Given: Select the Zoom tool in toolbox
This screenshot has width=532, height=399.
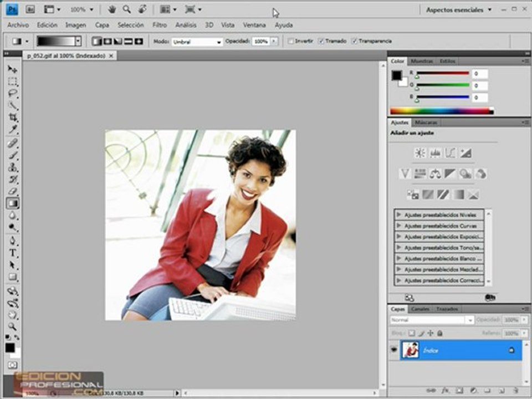Looking at the screenshot, I should 13,327.
